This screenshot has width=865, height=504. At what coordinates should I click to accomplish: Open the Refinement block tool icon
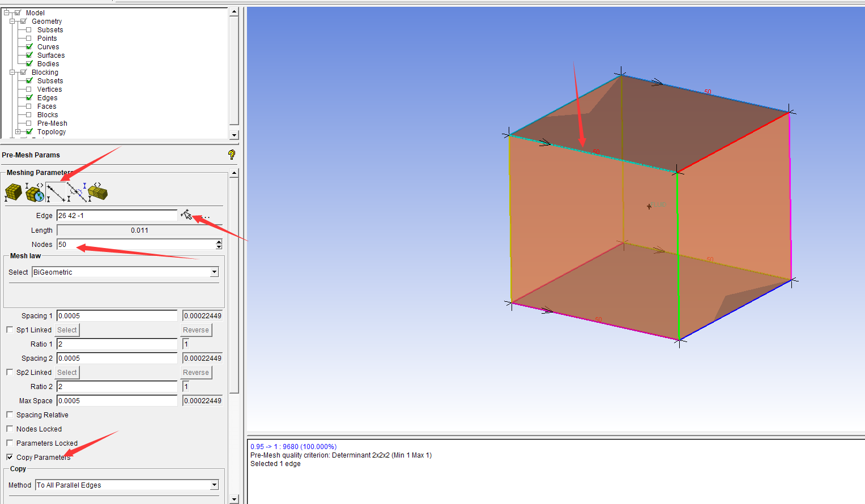pos(97,193)
